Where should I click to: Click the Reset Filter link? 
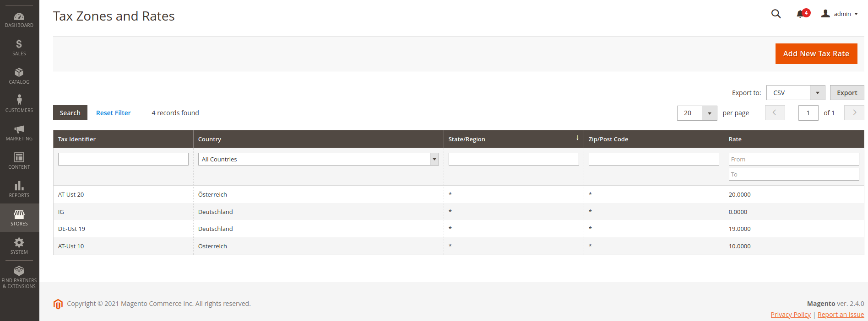pos(113,113)
